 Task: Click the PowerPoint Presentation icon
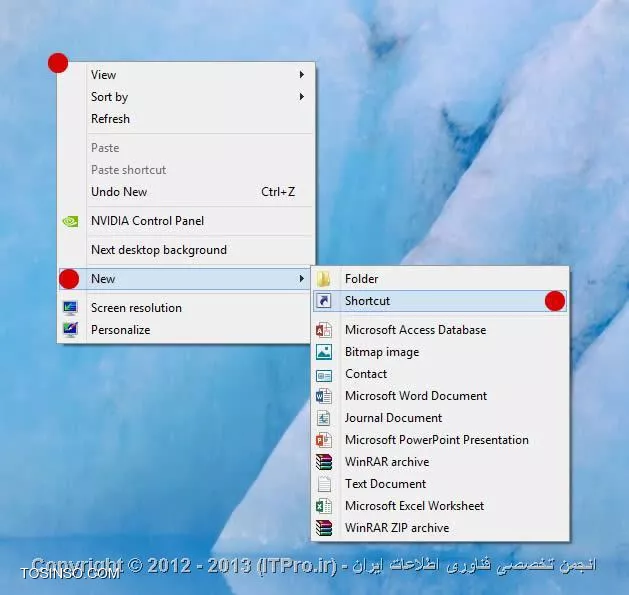(x=324, y=440)
